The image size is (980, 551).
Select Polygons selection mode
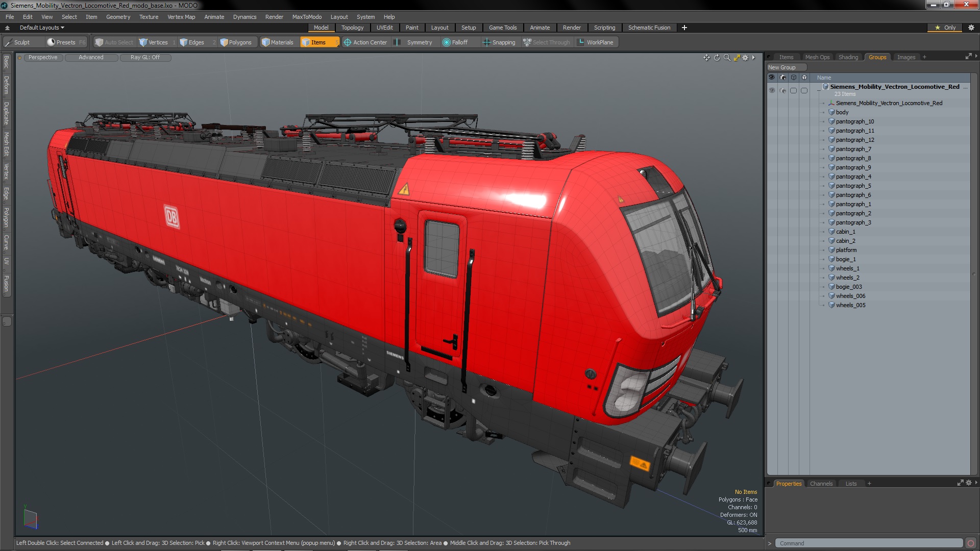click(236, 42)
